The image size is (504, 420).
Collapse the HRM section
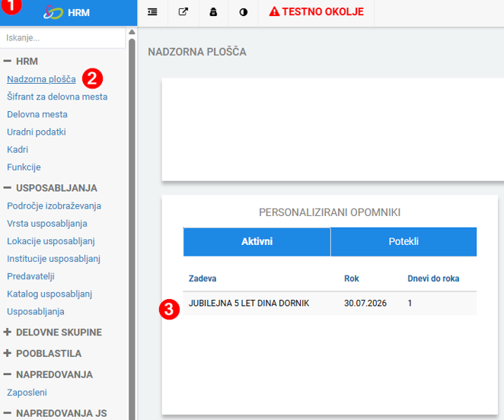[7, 61]
